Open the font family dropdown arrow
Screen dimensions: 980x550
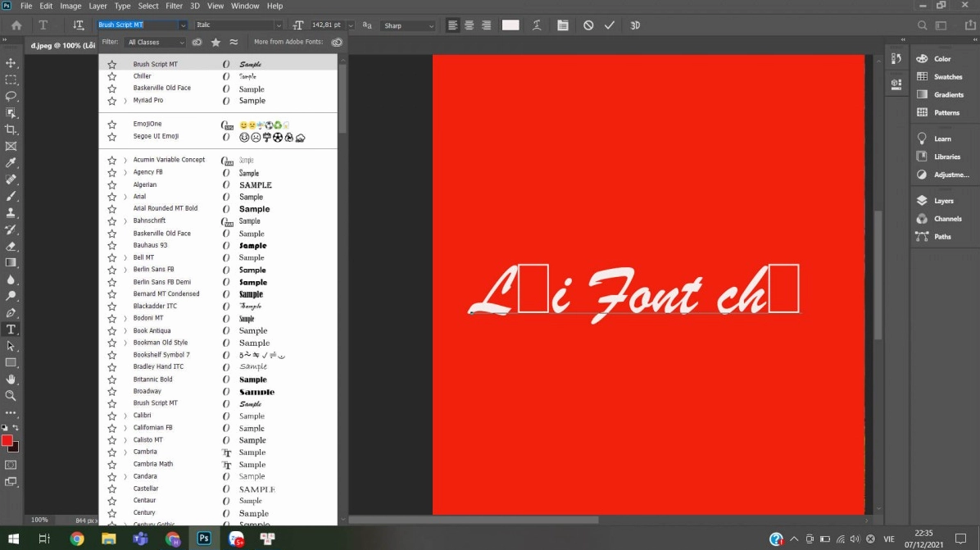click(x=183, y=25)
